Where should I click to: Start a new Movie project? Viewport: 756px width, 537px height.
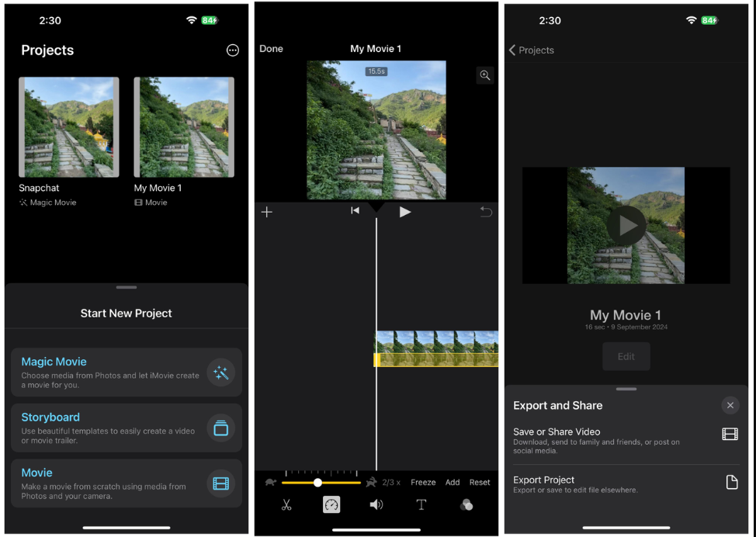click(x=127, y=483)
